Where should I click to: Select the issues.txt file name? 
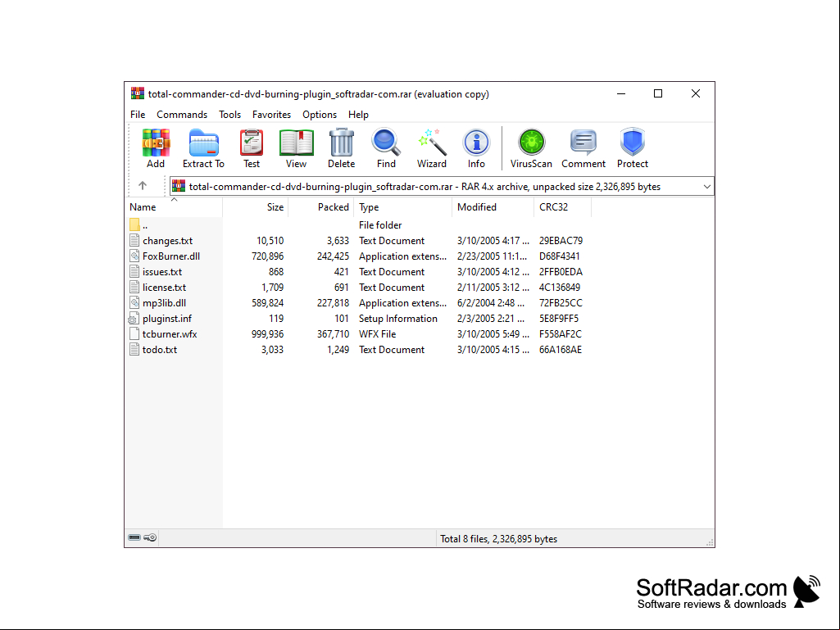(x=162, y=272)
